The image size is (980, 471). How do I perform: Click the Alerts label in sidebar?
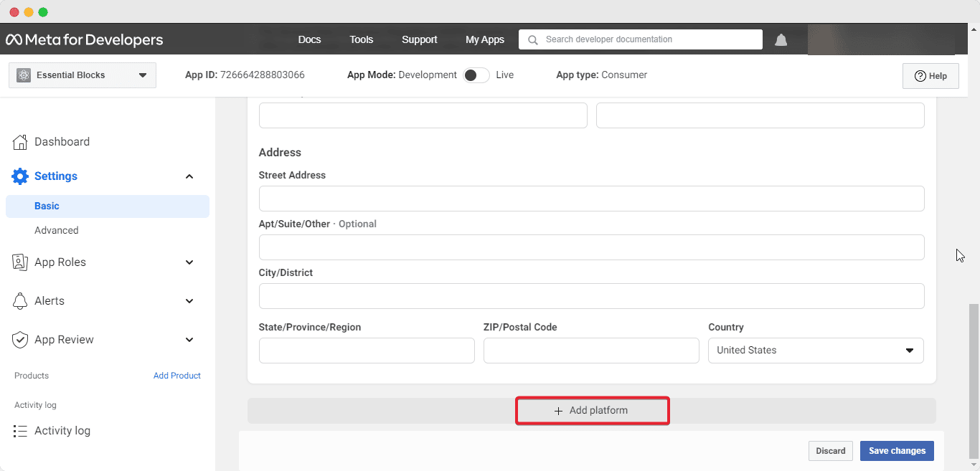pos(50,301)
